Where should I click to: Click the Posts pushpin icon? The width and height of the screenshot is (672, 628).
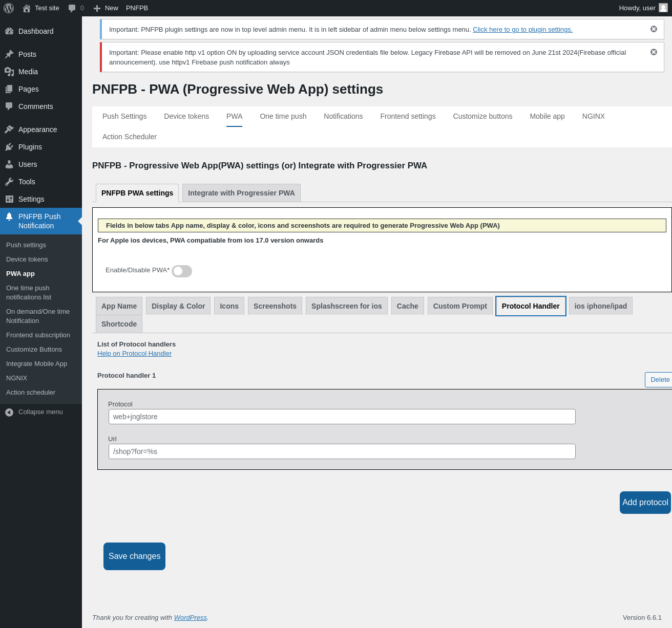tap(9, 54)
